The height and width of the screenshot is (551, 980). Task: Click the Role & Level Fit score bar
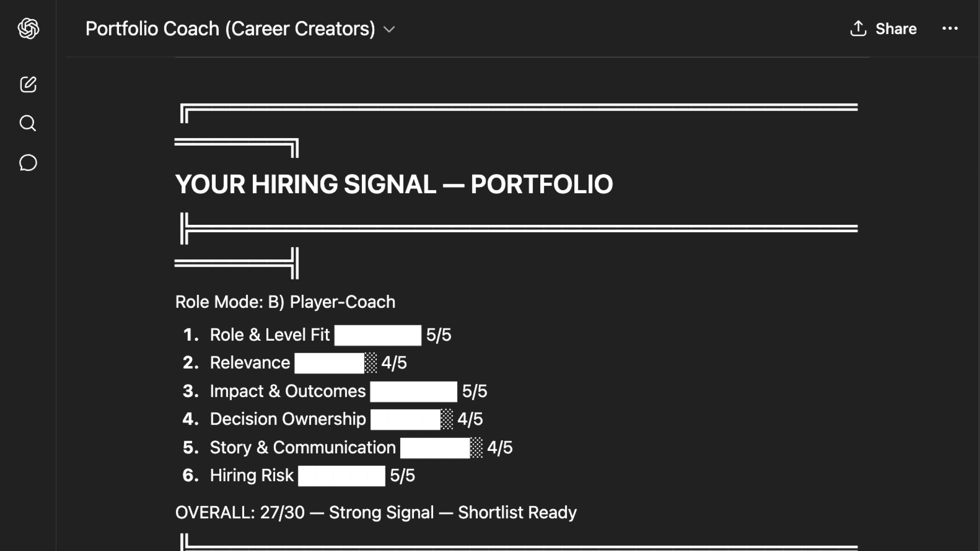pos(378,335)
